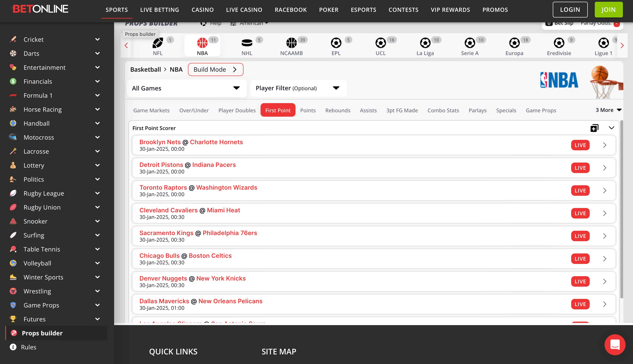
Task: Click the add-all plus icon for First Point Scorer
Action: point(594,128)
